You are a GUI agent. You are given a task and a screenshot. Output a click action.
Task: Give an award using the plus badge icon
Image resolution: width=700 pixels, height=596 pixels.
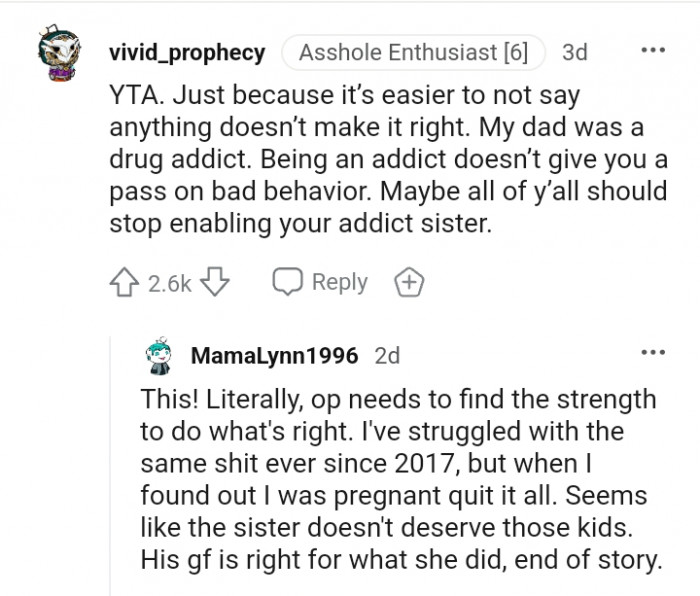[x=410, y=283]
